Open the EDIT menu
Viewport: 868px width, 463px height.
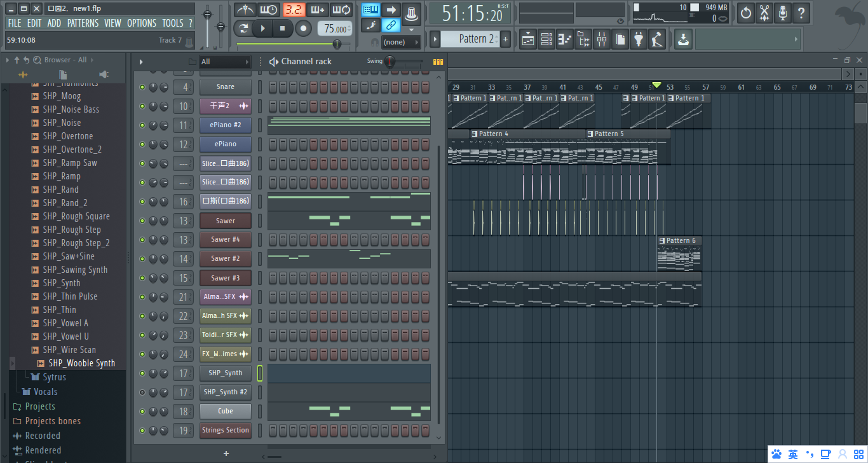(34, 23)
